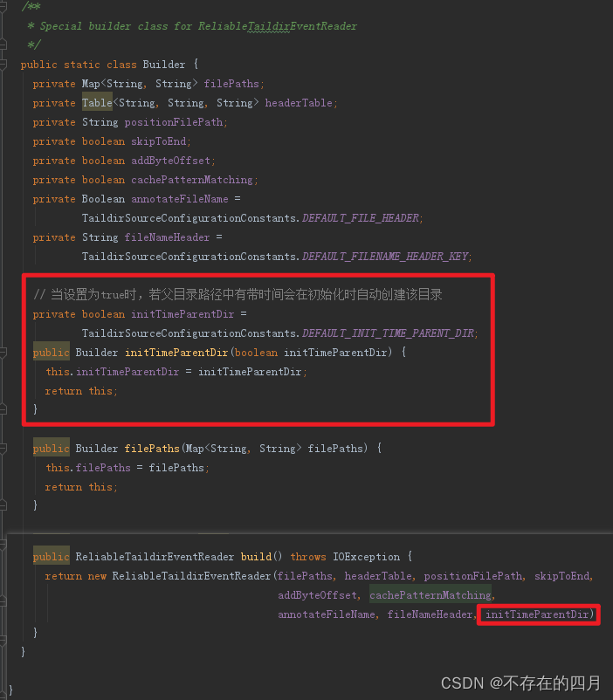Click 'fileNameHeader' in the String field declaration
This screenshot has width=613, height=700.
click(x=167, y=237)
